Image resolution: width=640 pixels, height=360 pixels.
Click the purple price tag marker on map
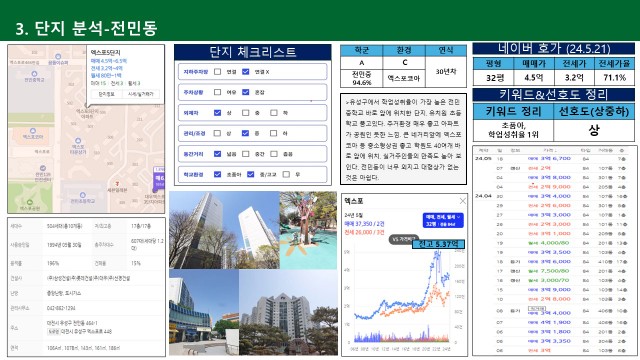pos(158,179)
